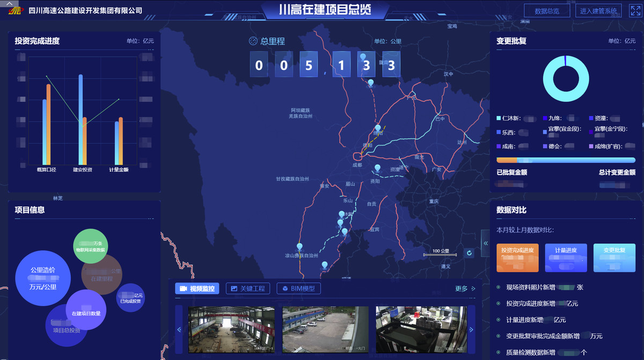
Task: Expand the top-left collapse arrow tab
Action: (9, 3)
